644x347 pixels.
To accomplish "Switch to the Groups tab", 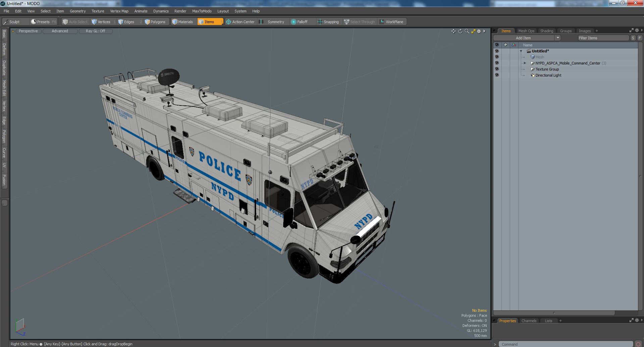I will click(x=566, y=31).
